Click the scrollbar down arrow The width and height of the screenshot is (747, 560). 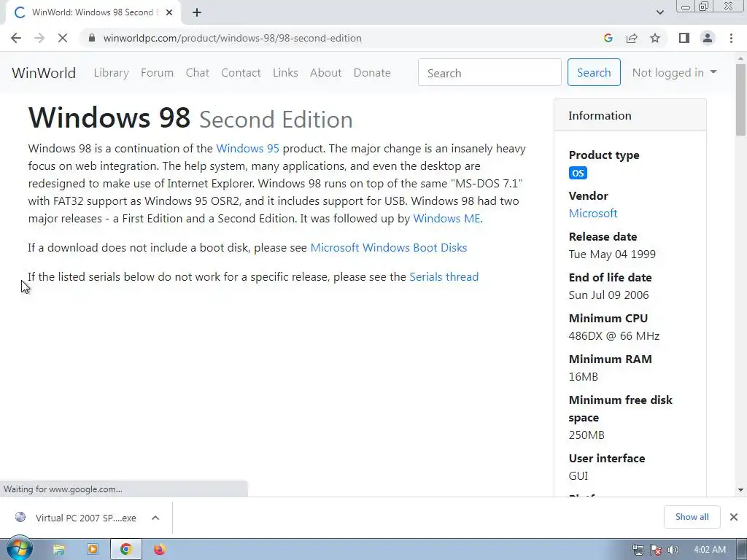click(740, 489)
